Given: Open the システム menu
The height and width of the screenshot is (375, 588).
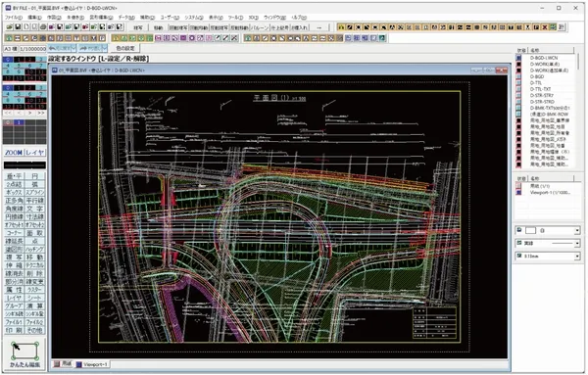Looking at the screenshot, I should pos(193,18).
